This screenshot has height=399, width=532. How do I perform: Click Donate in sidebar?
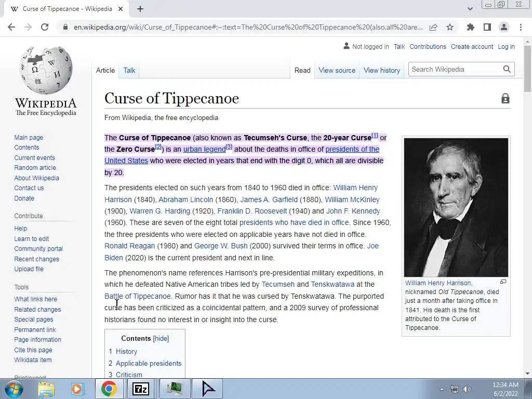point(24,198)
